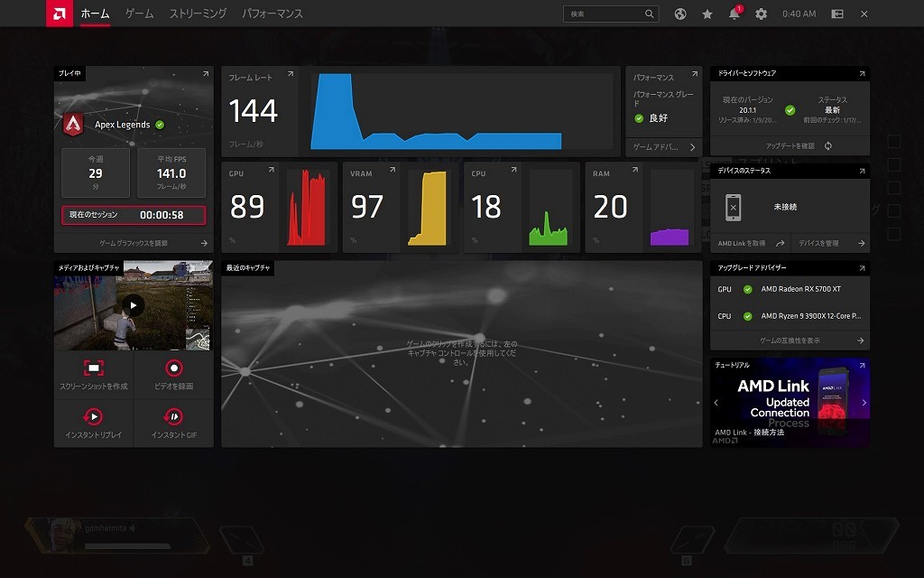Switch to the パフォーマンス tab
The height and width of the screenshot is (578, 924).
coord(273,14)
